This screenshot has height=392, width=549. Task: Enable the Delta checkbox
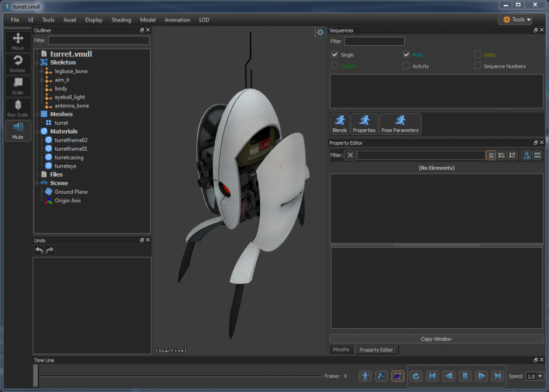pyautogui.click(x=477, y=54)
